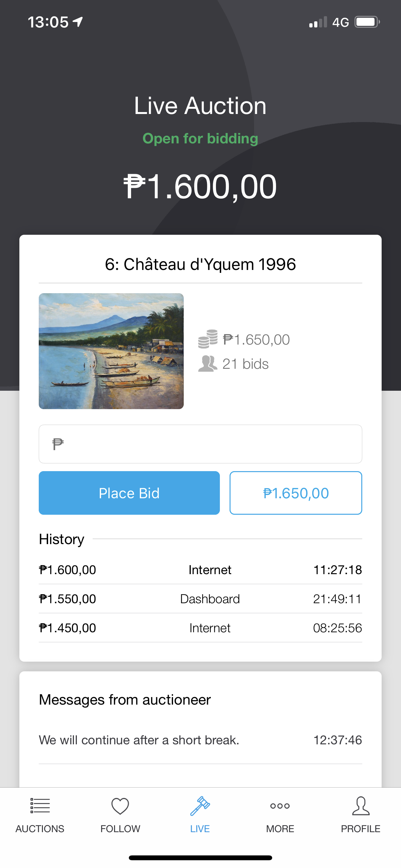The width and height of the screenshot is (401, 868).
Task: Tap the battery status icon
Action: (367, 22)
